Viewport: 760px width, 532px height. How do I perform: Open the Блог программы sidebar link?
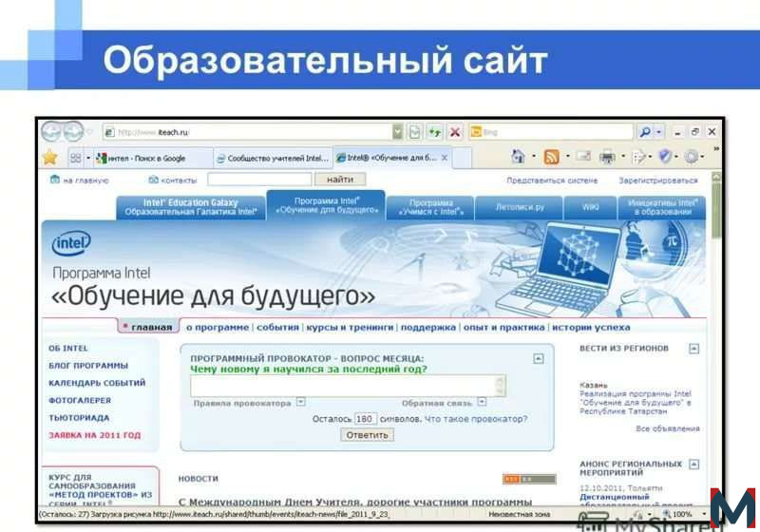tap(88, 366)
